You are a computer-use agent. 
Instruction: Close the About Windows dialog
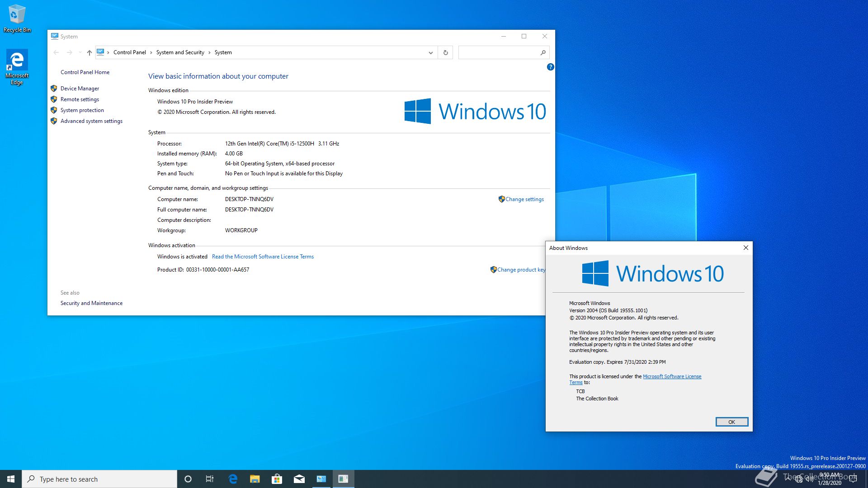(x=746, y=248)
